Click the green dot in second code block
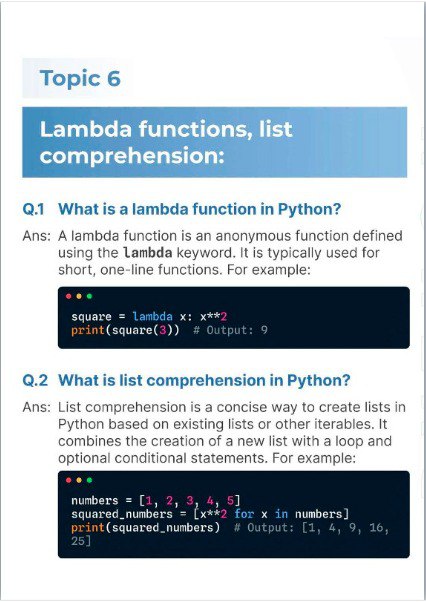 click(x=89, y=480)
